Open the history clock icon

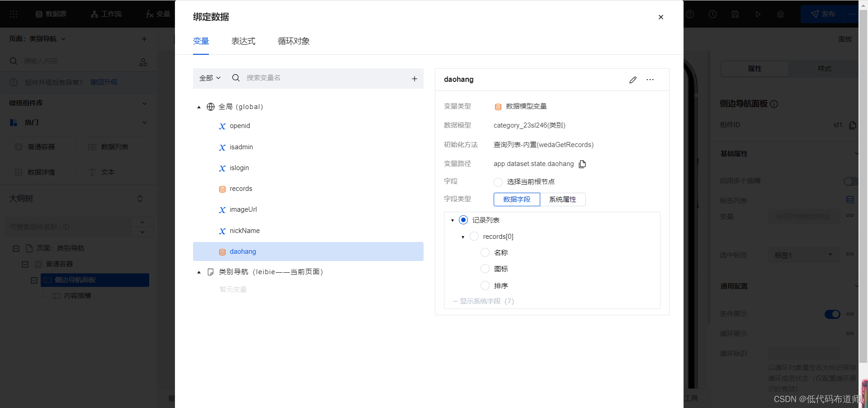click(x=712, y=14)
